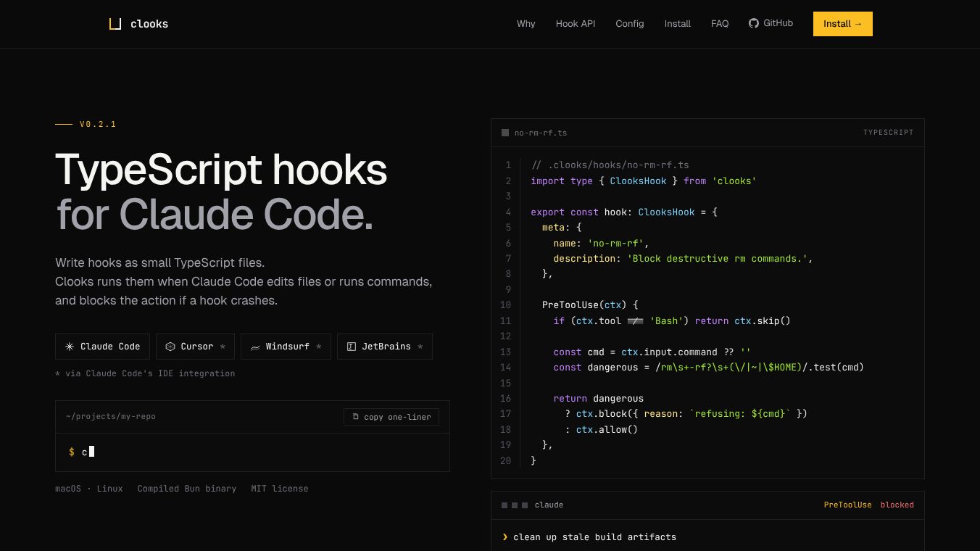Click the gray headline 'for Claude Code.'
980x551 pixels.
[215, 215]
